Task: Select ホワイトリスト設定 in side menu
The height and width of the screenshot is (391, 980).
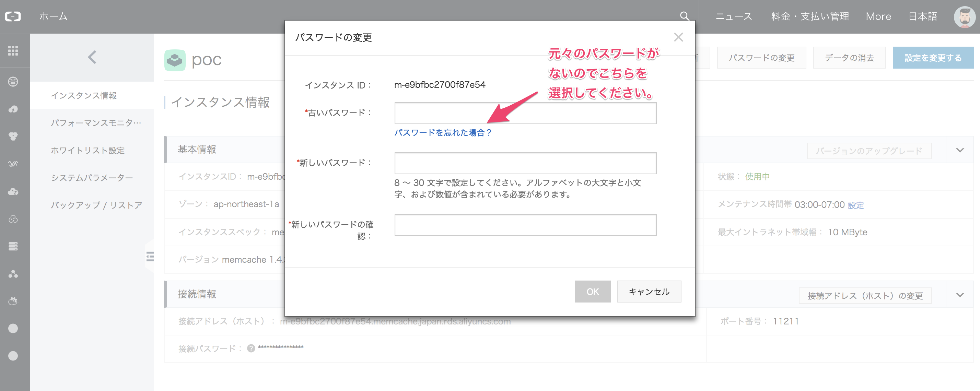Action: coord(88,150)
